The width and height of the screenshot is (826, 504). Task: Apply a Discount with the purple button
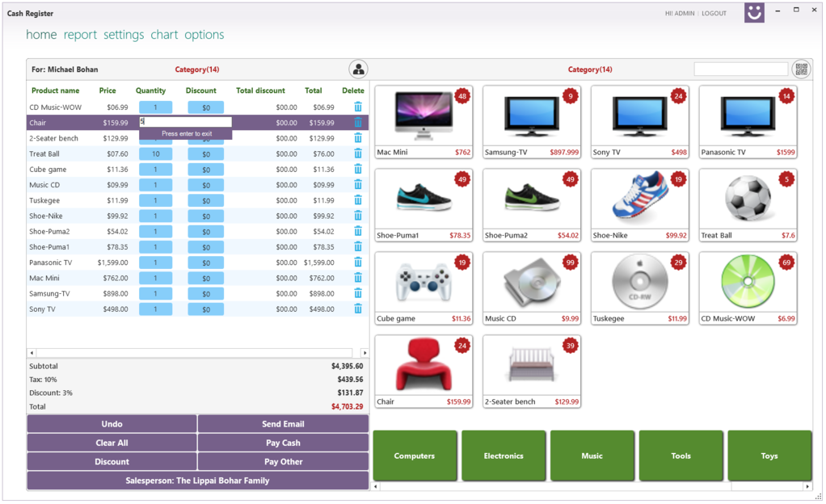click(x=112, y=462)
